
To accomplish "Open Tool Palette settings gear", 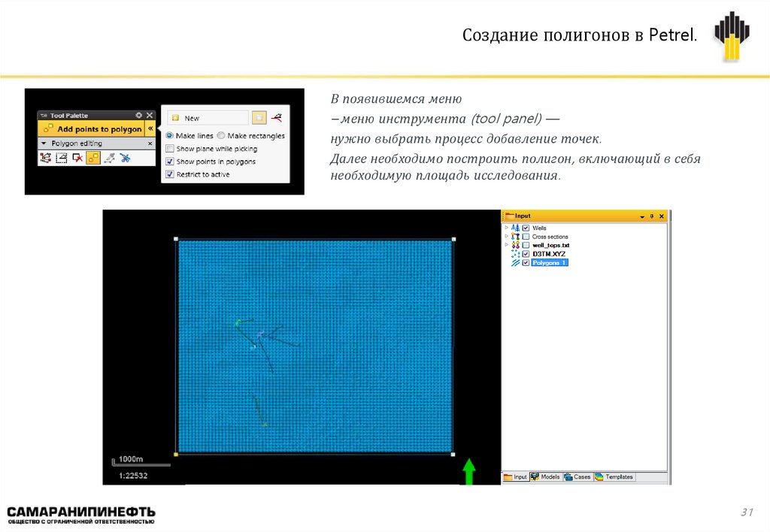I will tap(139, 115).
